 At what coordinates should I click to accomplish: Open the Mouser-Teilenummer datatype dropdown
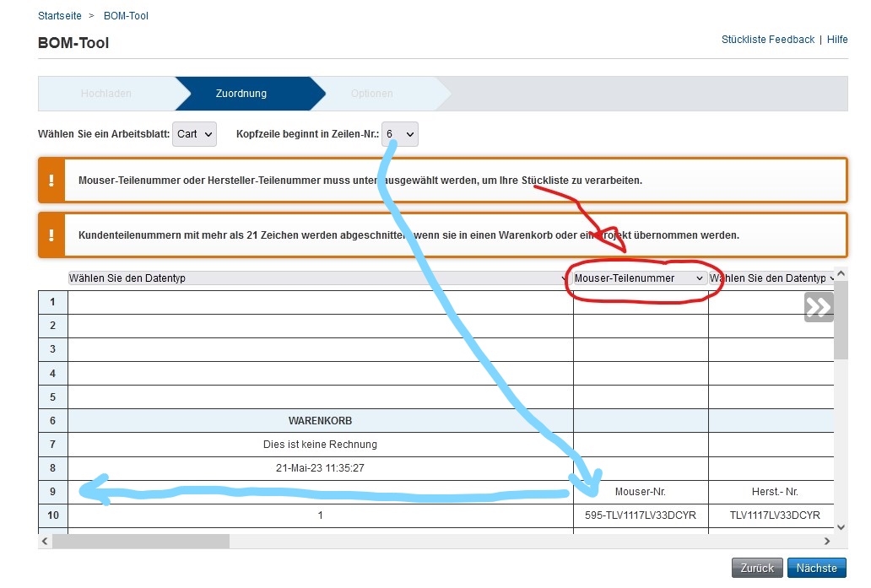[x=640, y=278]
